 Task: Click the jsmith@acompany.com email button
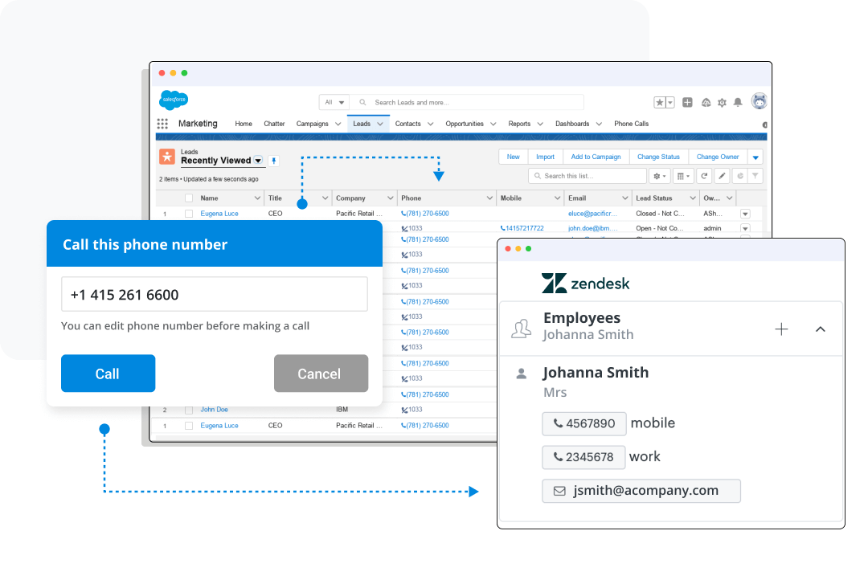click(x=641, y=491)
